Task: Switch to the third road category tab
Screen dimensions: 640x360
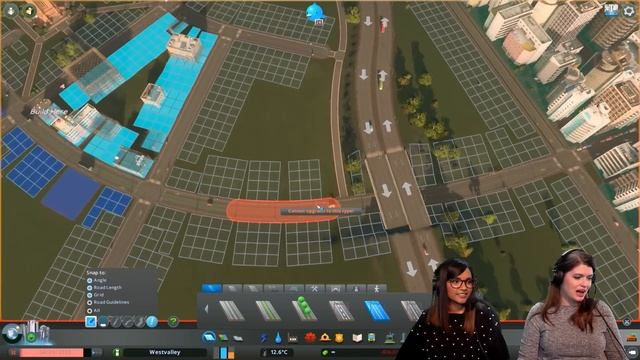Action: click(253, 289)
